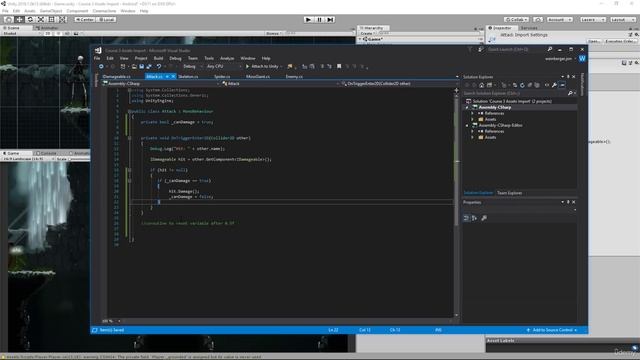Open OnTriggerEnter2D member dropdown

click(398, 84)
